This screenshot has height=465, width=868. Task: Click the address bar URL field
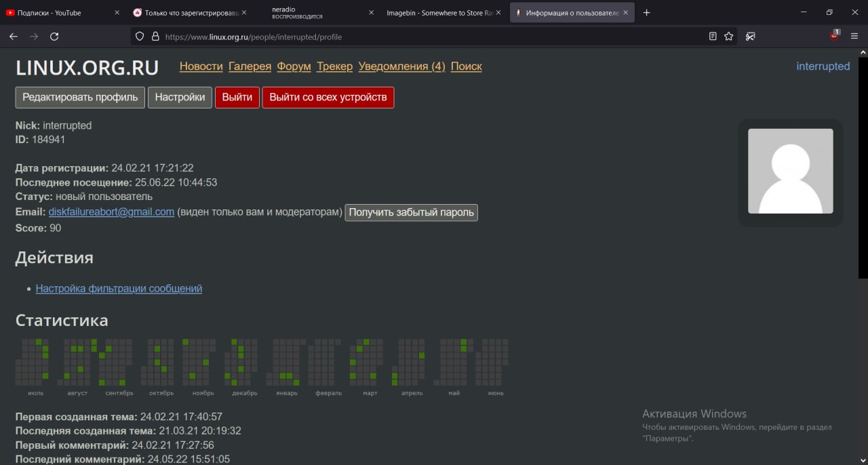[x=434, y=37]
